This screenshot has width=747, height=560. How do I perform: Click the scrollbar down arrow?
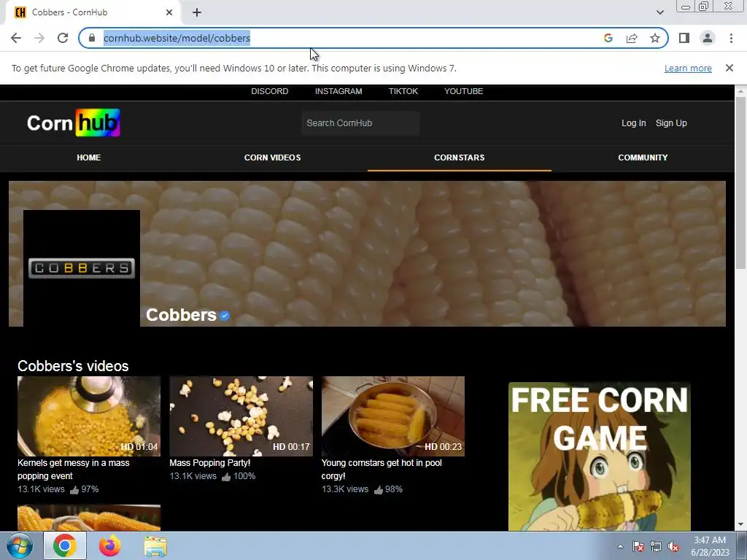(x=740, y=524)
